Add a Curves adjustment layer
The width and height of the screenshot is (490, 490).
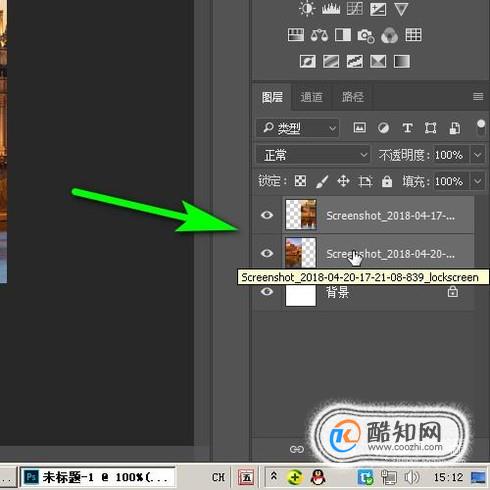354,9
